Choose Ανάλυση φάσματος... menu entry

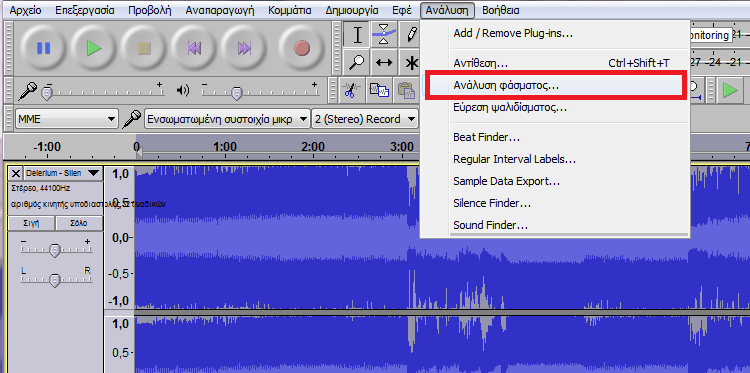point(555,86)
